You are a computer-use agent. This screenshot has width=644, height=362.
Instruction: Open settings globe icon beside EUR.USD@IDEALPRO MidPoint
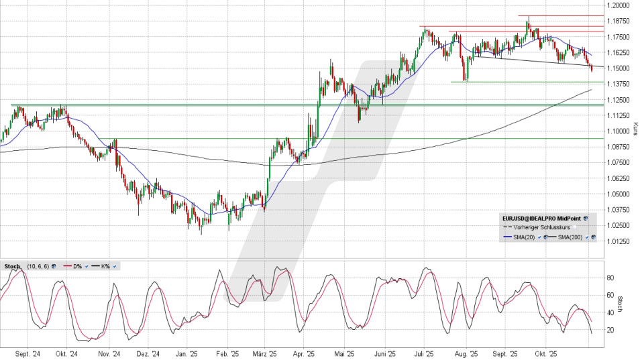(x=586, y=219)
